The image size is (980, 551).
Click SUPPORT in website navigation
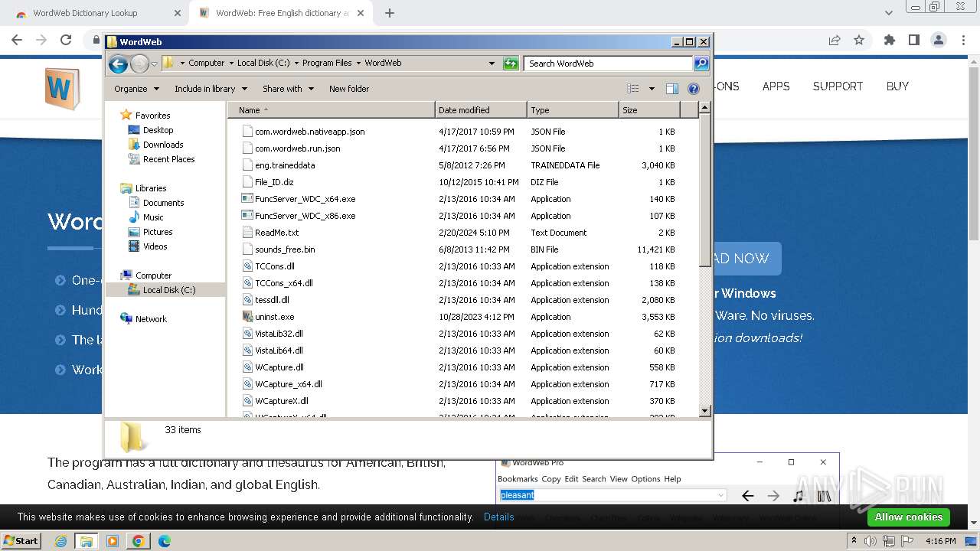838,86
